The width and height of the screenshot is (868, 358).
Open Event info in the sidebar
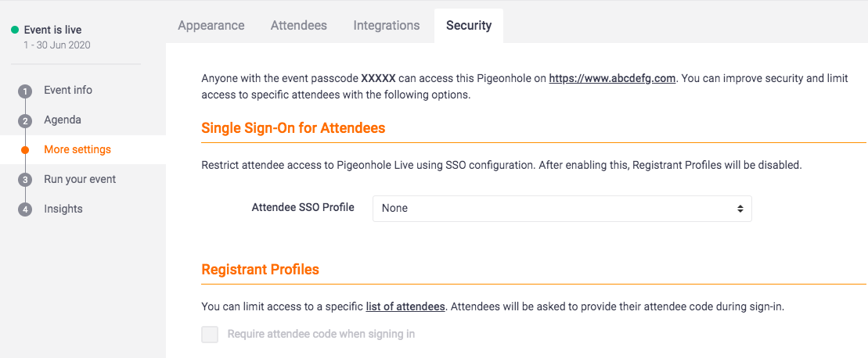point(68,90)
